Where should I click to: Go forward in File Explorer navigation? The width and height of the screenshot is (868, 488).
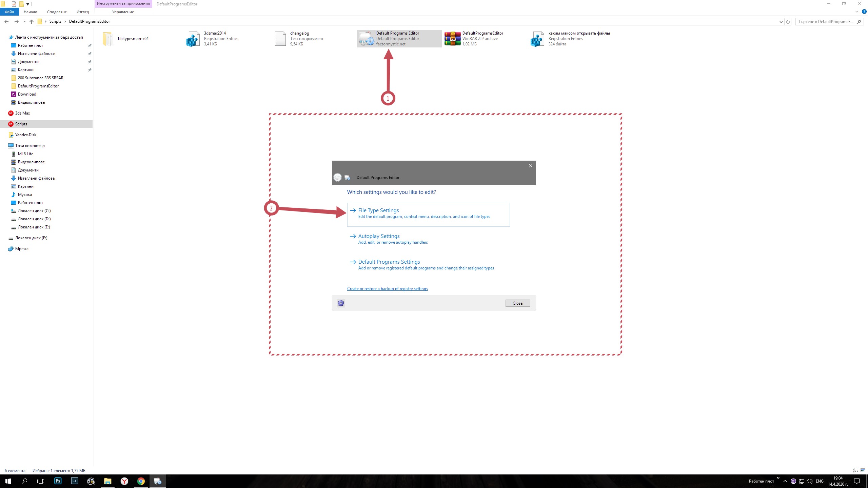[16, 21]
